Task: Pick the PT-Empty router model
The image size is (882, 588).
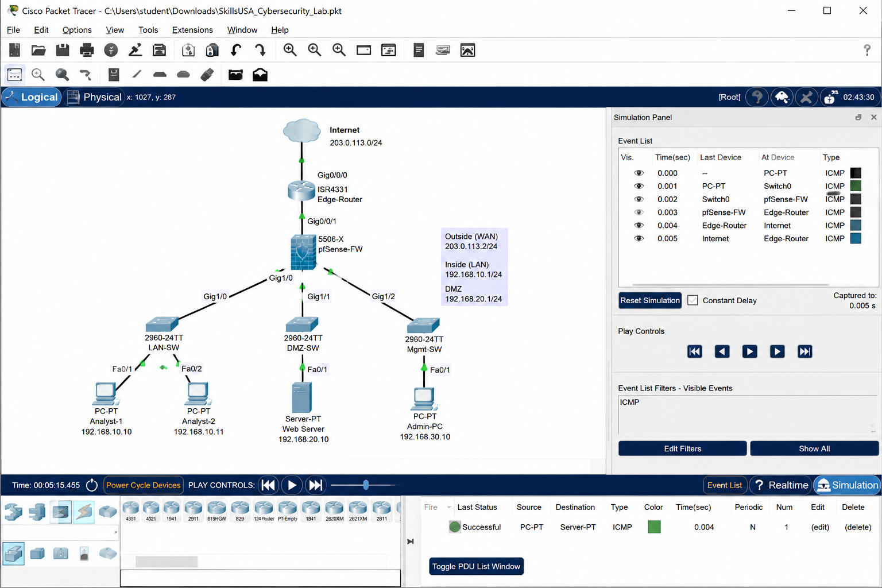Action: pyautogui.click(x=287, y=510)
